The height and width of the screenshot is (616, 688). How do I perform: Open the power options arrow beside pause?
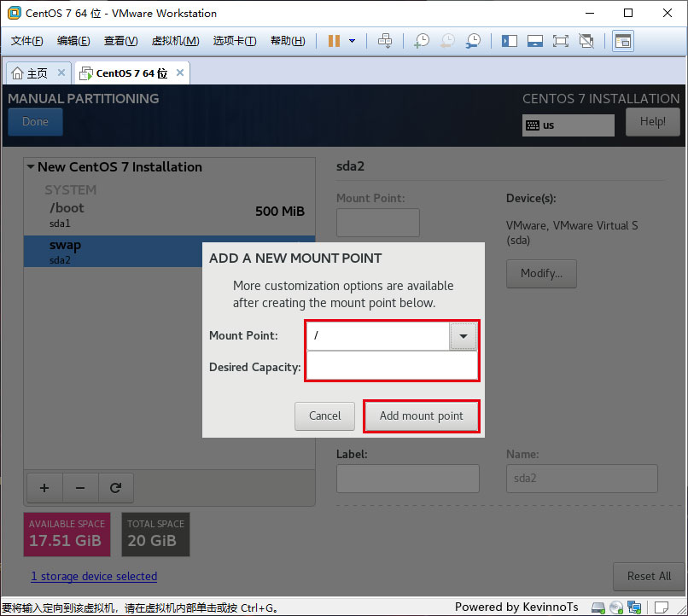pyautogui.click(x=352, y=41)
